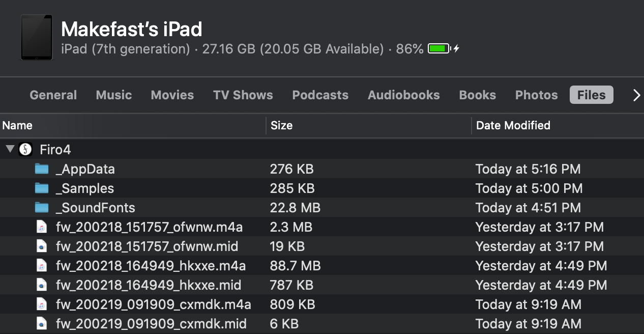
Task: Click the battery charge indicator icon
Action: click(444, 49)
